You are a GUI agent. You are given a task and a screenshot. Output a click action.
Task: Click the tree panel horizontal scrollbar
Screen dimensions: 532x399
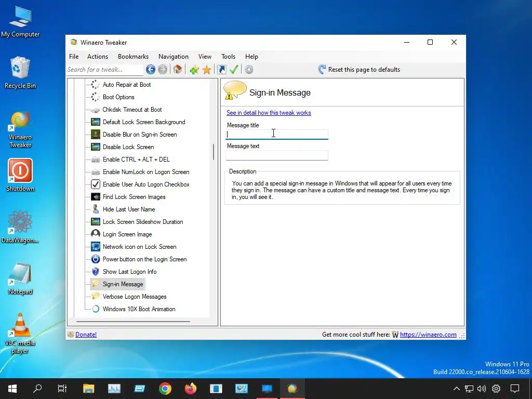pyautogui.click(x=133, y=321)
